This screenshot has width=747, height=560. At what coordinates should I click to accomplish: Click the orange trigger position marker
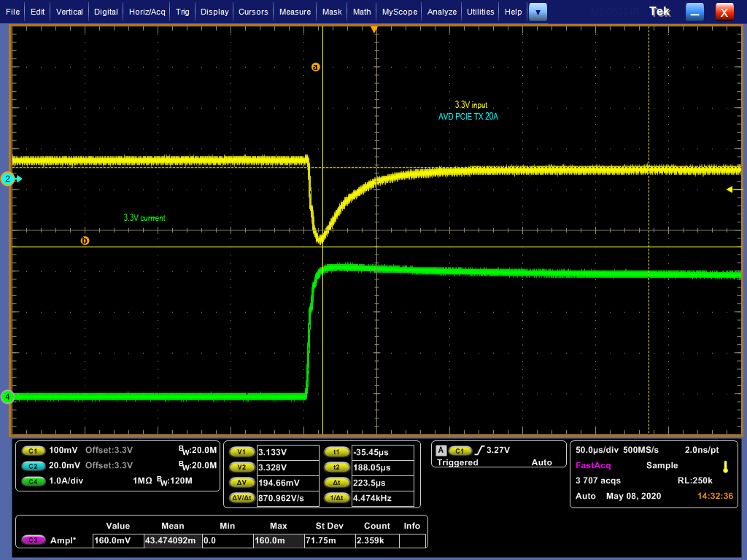point(374,29)
